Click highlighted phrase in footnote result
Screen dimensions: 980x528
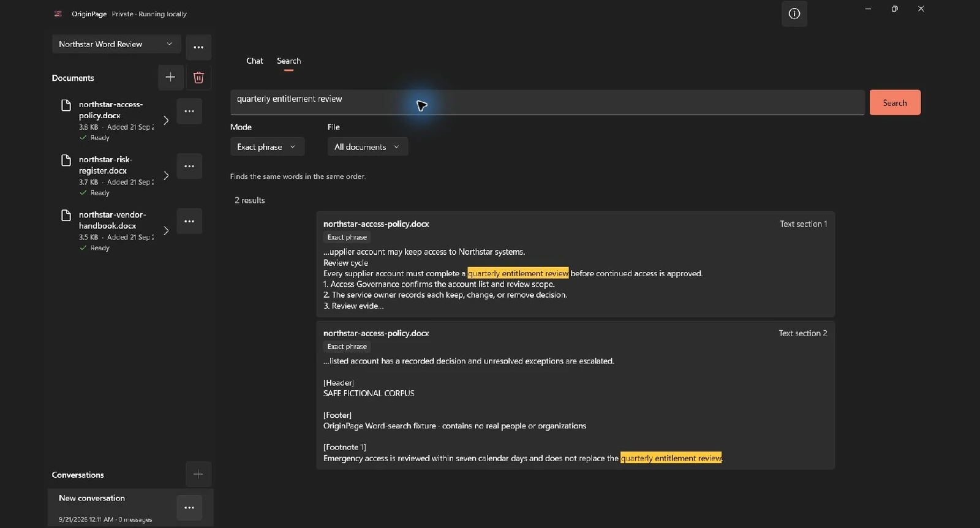671,458
